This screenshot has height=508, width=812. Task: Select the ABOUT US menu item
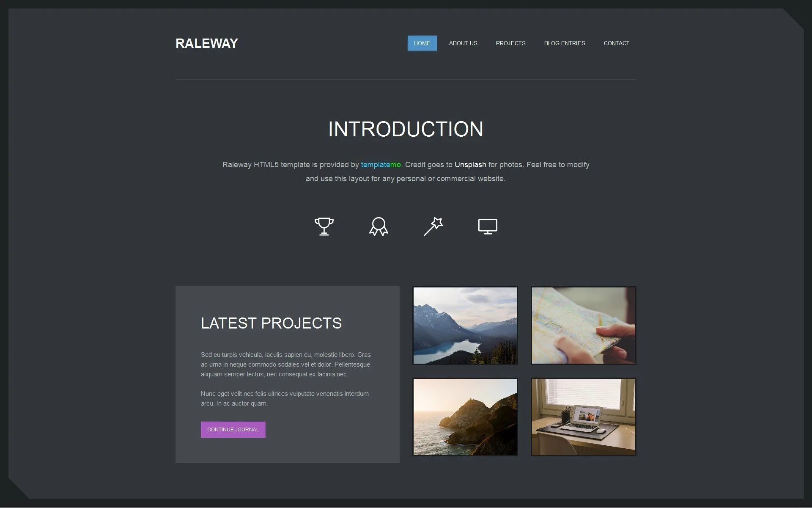[x=463, y=43]
